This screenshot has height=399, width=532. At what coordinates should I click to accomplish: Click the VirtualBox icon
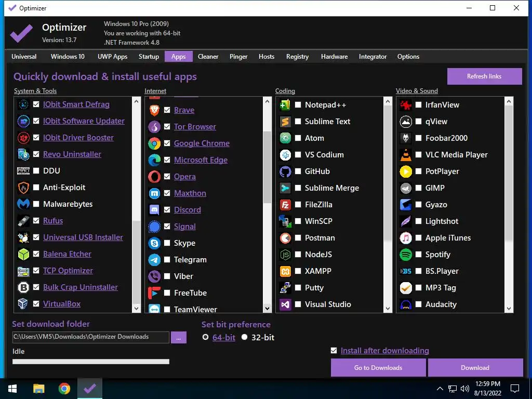point(23,304)
